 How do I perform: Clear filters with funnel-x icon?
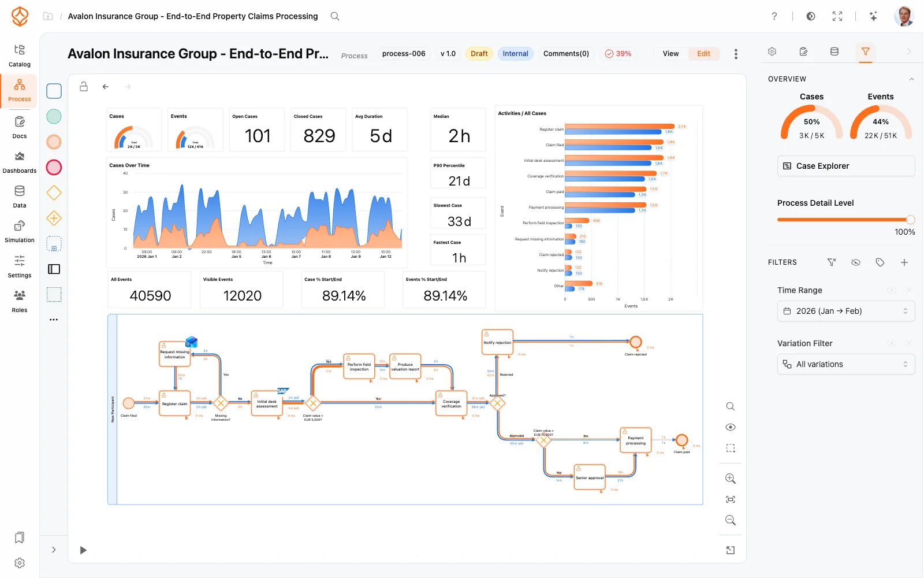[832, 262]
